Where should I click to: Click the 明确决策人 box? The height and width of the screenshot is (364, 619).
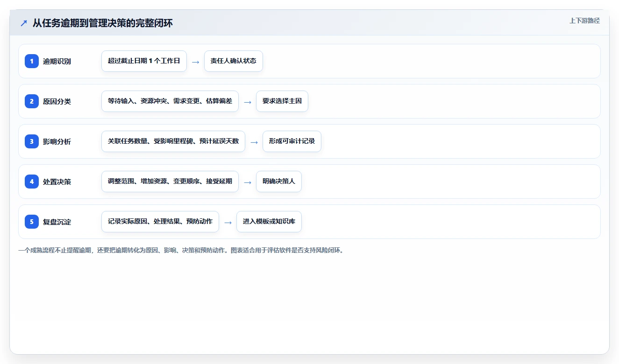tap(279, 182)
